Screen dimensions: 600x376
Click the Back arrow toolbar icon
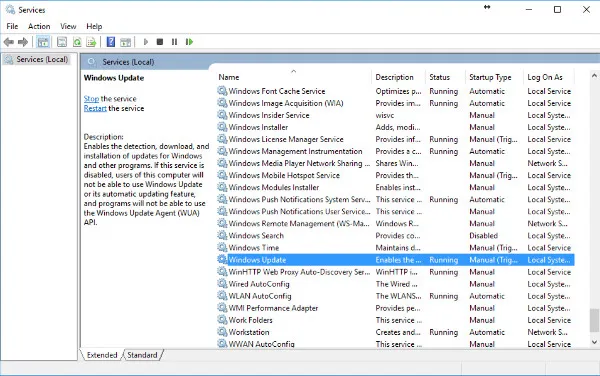(x=9, y=42)
